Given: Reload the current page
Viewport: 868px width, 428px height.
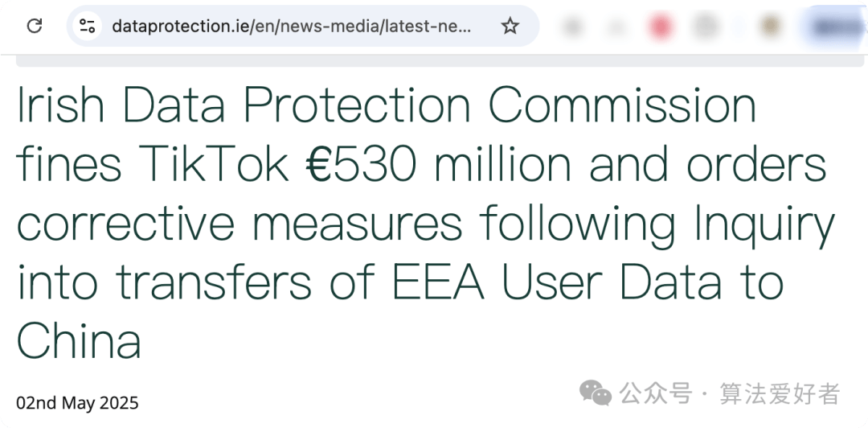Looking at the screenshot, I should (35, 26).
